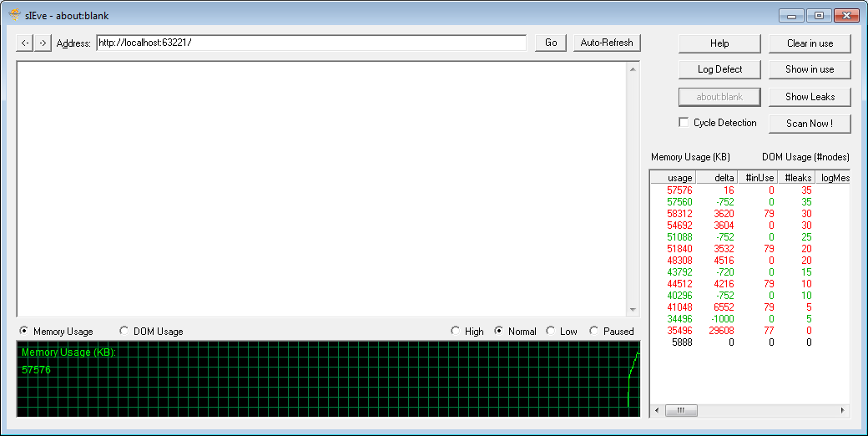The image size is (868, 436).
Task: Select the row with usage 51840
Action: pyautogui.click(x=750, y=248)
